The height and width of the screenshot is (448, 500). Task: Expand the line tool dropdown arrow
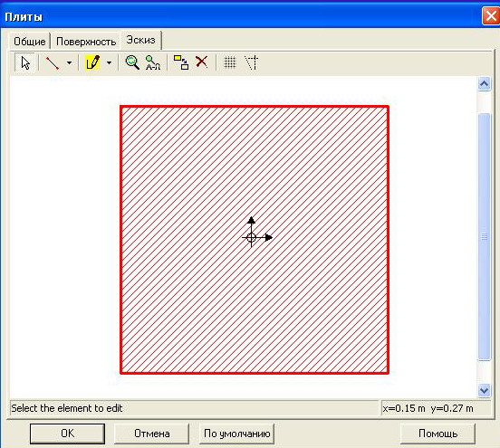(69, 62)
